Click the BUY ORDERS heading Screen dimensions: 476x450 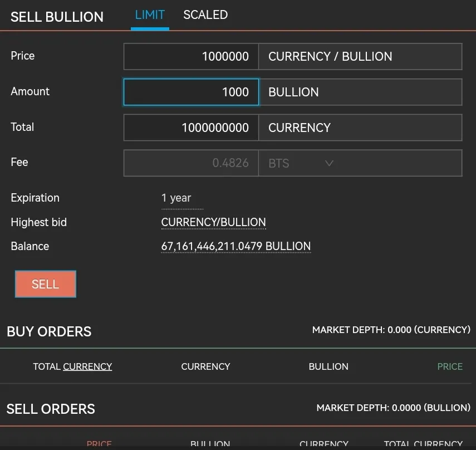pyautogui.click(x=49, y=331)
